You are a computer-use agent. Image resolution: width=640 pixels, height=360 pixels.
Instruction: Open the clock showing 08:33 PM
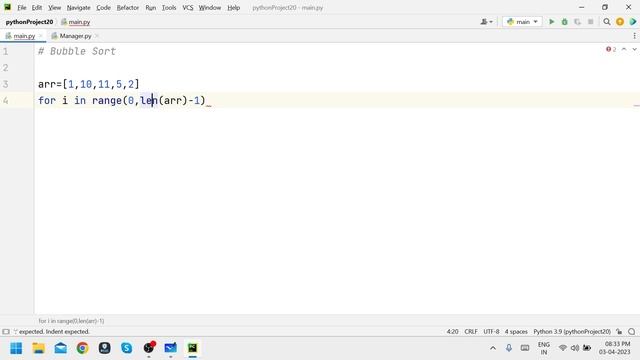tap(615, 348)
